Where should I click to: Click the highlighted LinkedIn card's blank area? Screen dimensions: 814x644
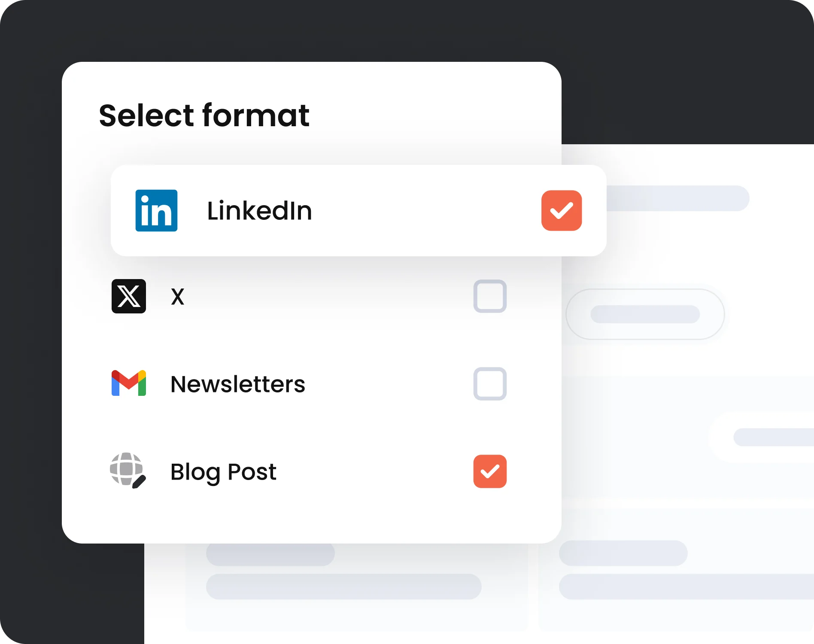tap(425, 210)
